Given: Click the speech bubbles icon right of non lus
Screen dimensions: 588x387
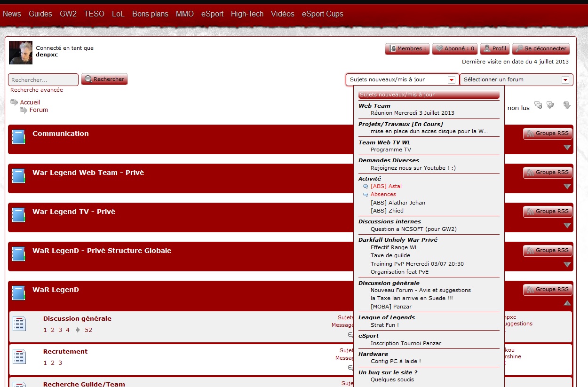Looking at the screenshot, I should 538,105.
